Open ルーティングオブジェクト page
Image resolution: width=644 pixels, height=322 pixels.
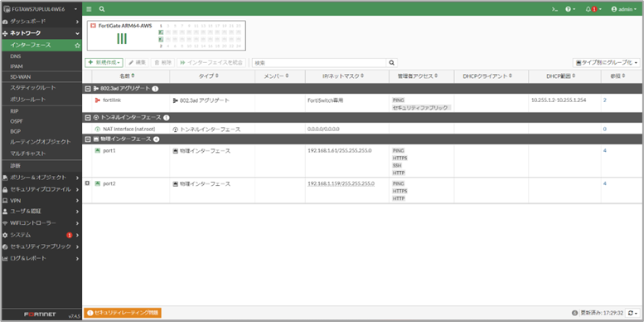click(41, 142)
